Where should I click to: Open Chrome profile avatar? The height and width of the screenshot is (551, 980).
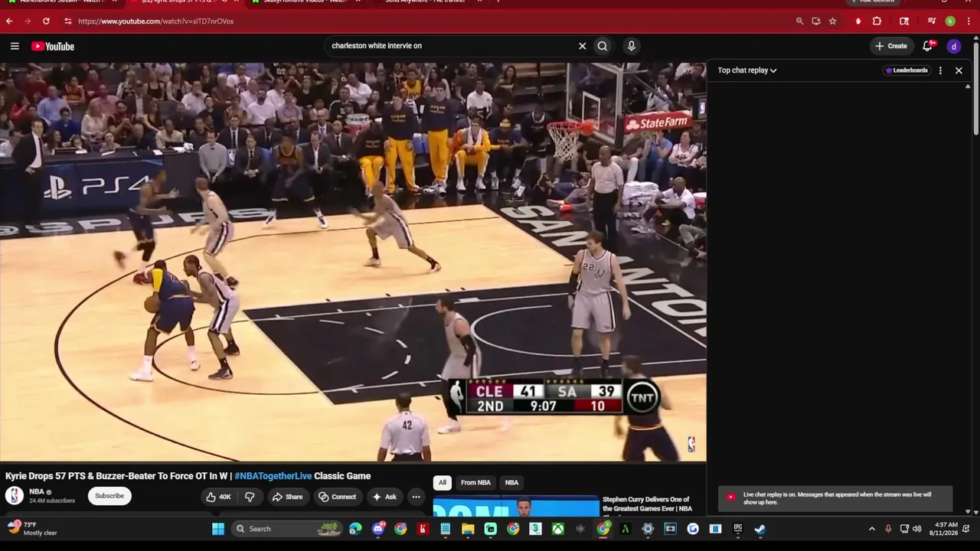pos(950,21)
